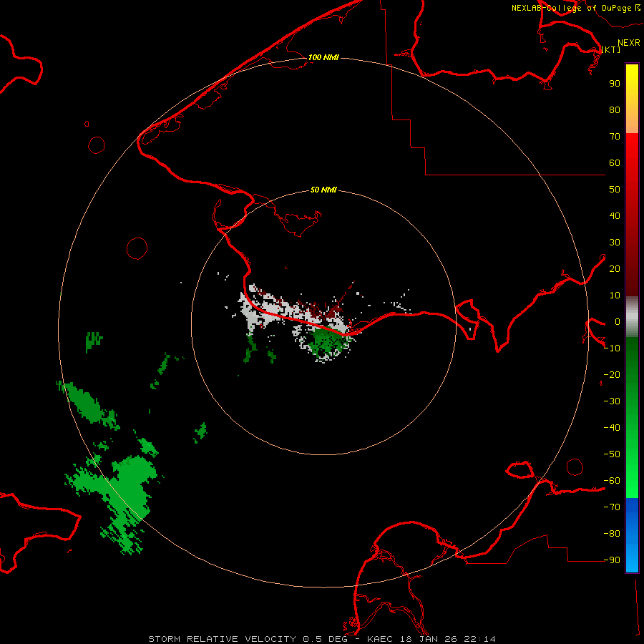Click the "STORM RELATIVE VELOCITY" caption text
This screenshot has width=644, height=644.
click(222, 639)
